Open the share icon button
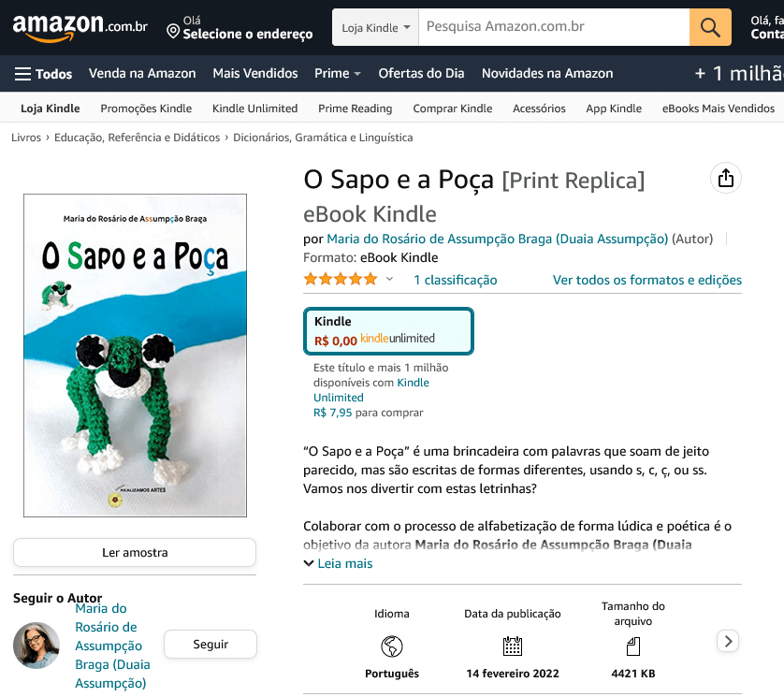784x697 pixels. (726, 179)
